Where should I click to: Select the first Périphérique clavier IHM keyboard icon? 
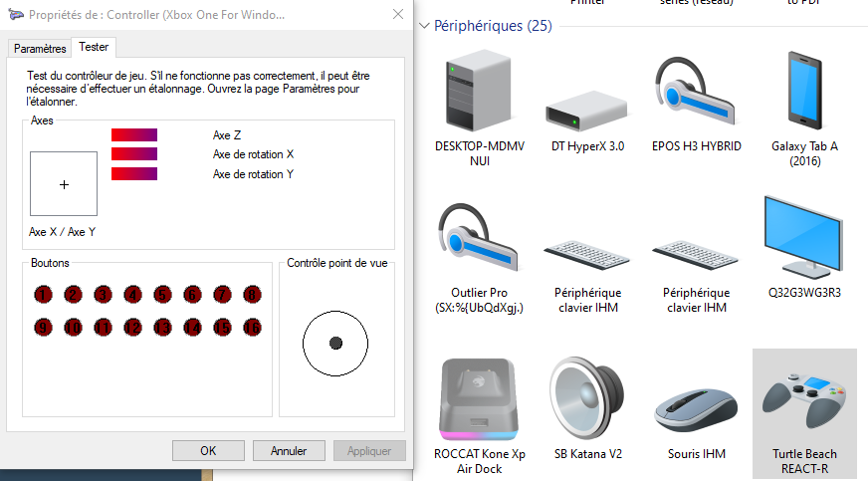click(x=586, y=255)
